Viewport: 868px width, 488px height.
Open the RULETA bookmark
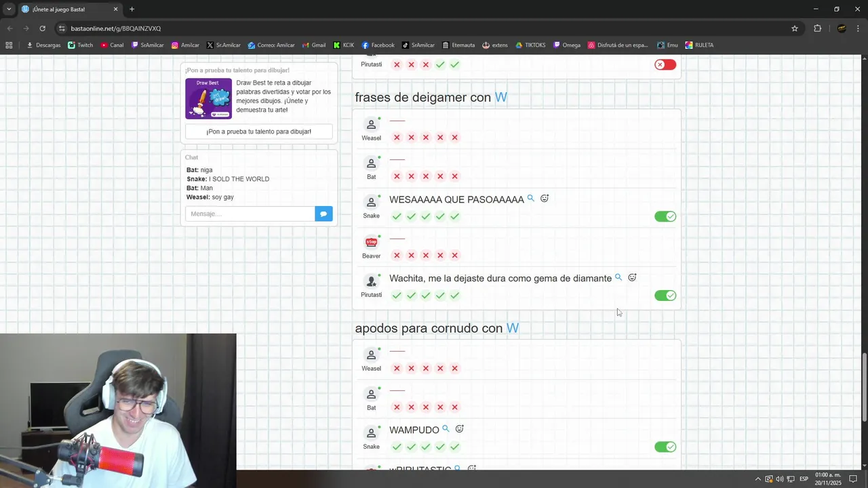699,45
